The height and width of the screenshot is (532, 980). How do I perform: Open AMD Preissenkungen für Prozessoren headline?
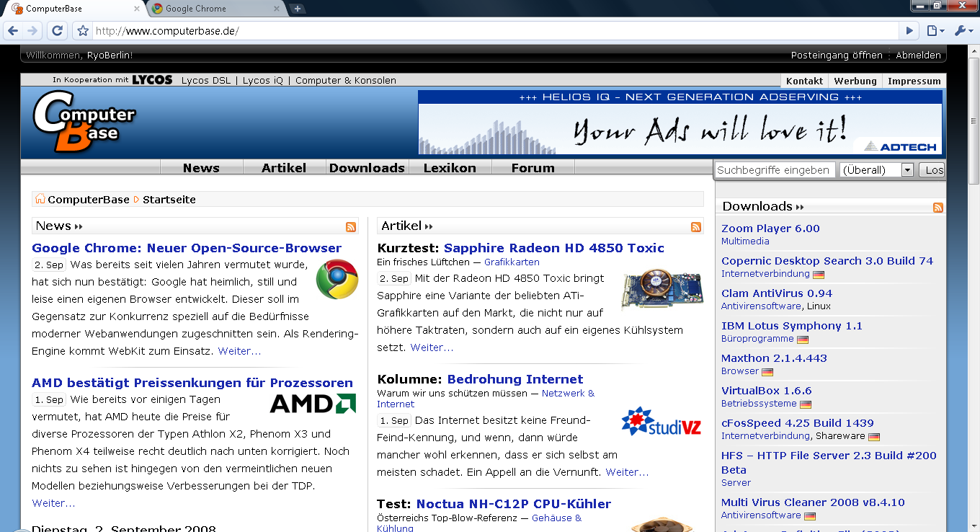click(192, 383)
